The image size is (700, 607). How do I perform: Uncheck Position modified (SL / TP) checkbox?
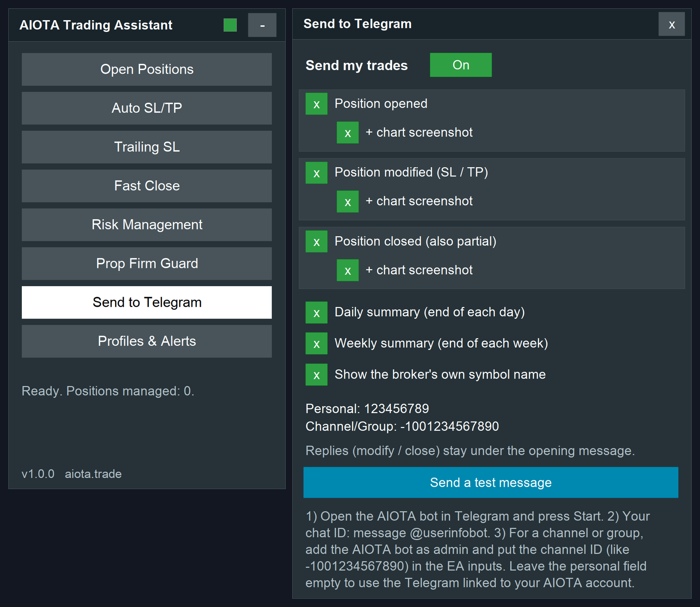coord(316,172)
